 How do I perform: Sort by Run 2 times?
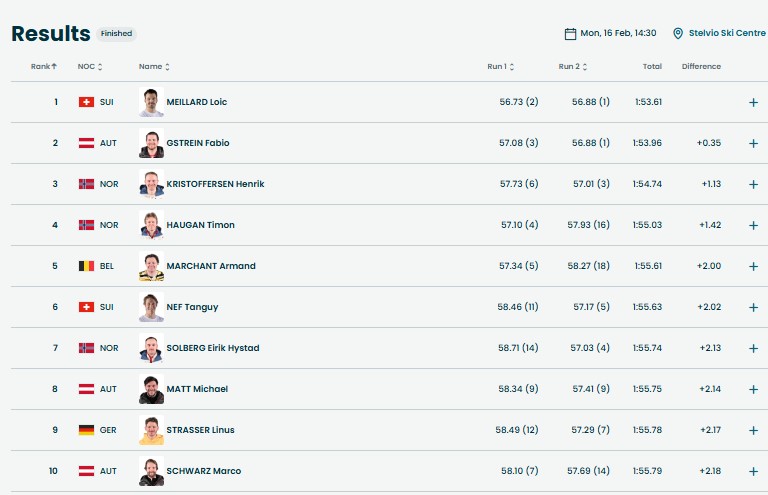pos(572,66)
